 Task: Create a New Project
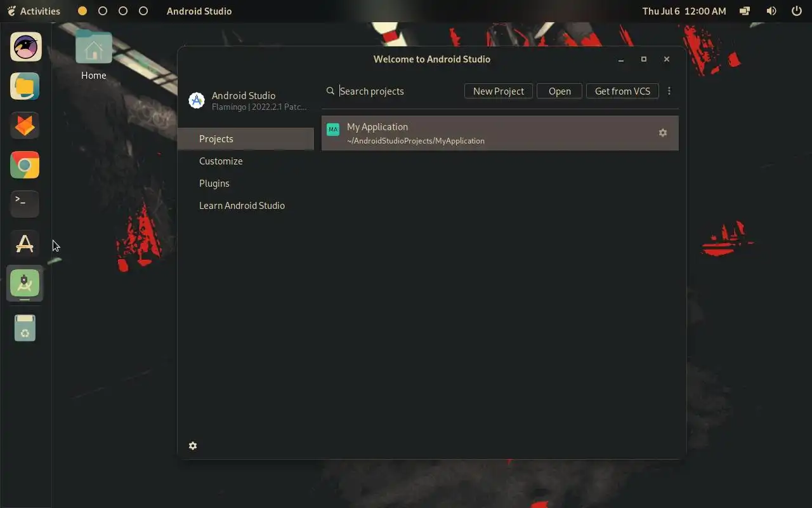499,91
